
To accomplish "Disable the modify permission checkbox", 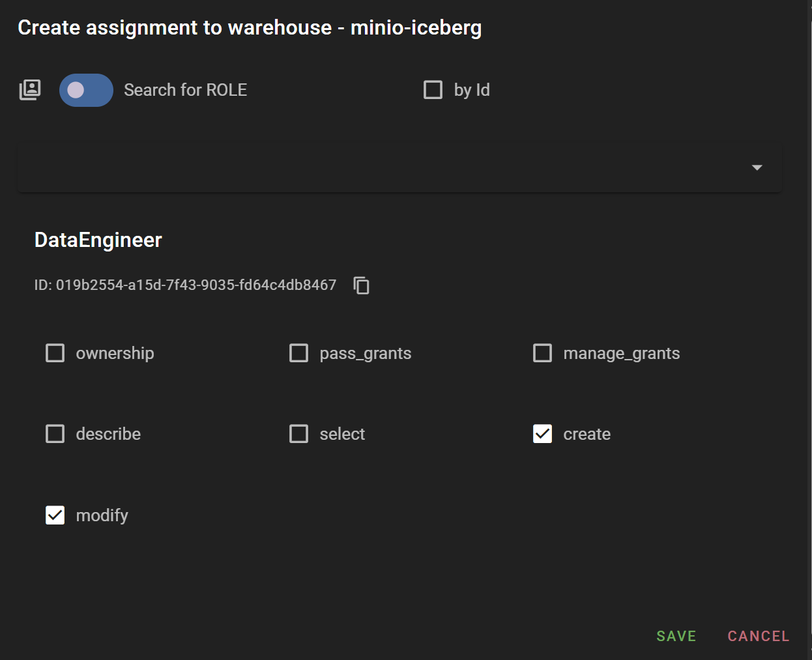I will 55,515.
